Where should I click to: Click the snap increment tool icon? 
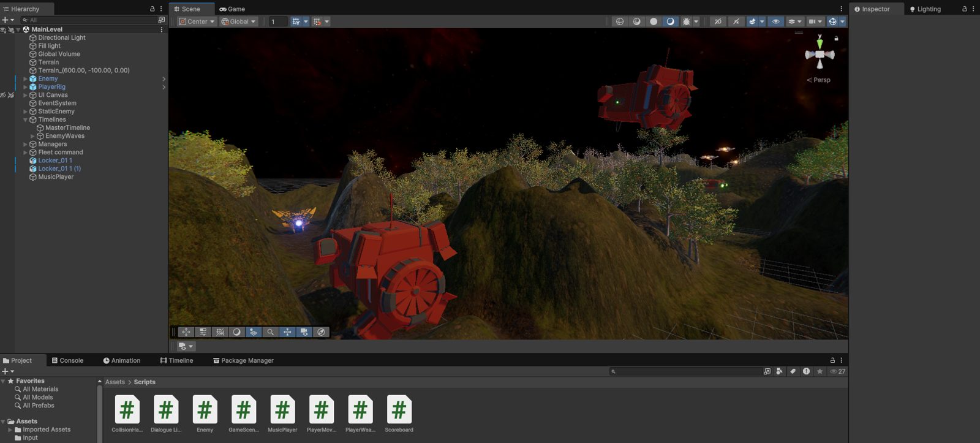point(317,21)
